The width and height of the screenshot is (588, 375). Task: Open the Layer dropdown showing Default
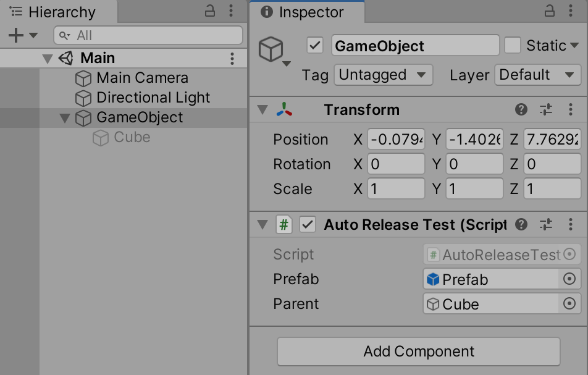pos(537,75)
